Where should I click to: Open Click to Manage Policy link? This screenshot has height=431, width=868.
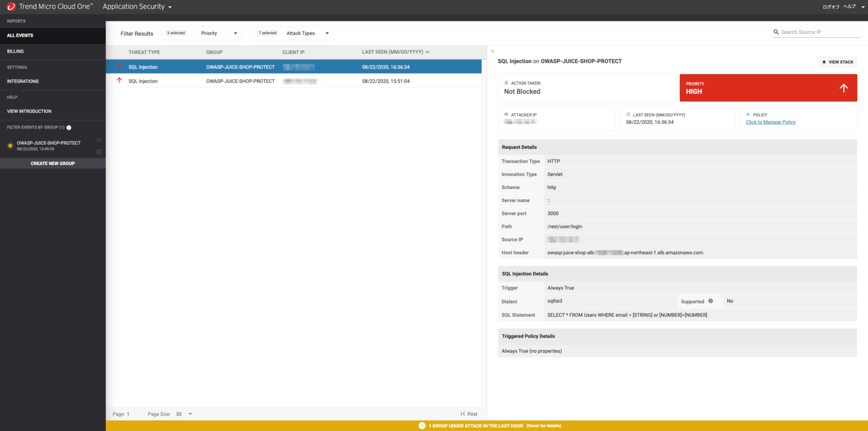coord(770,122)
